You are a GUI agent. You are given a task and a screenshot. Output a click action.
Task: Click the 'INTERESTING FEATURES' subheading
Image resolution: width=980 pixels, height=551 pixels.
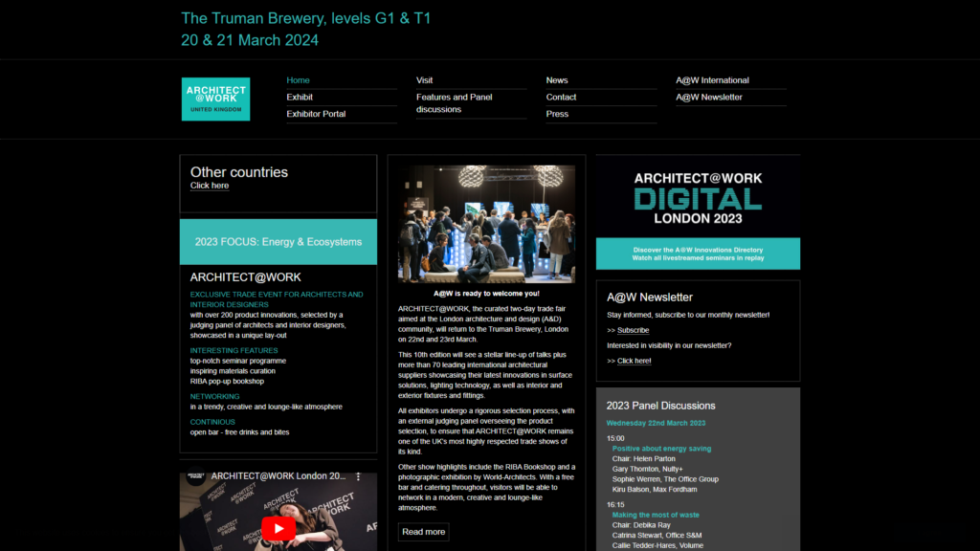[234, 350]
